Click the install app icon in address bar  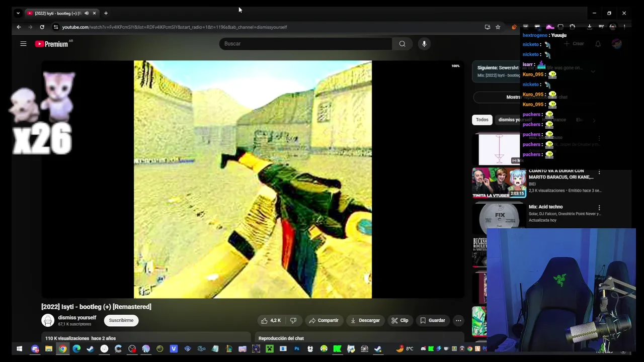tap(487, 27)
